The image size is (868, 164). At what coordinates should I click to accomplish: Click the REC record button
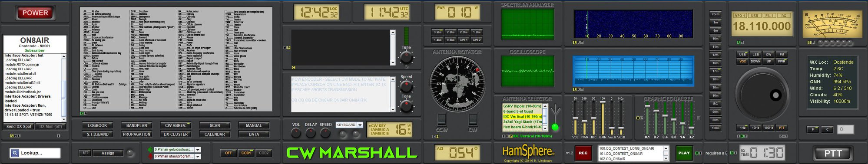[x=583, y=153]
